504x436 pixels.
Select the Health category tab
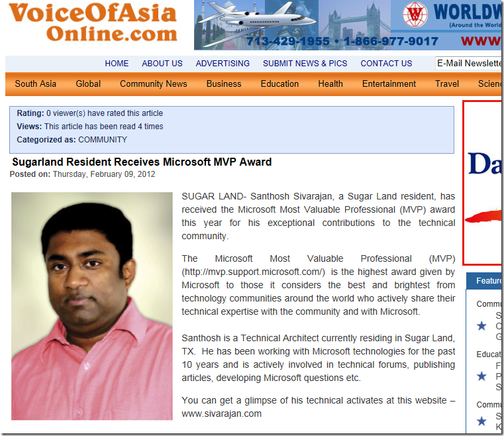[x=330, y=84]
